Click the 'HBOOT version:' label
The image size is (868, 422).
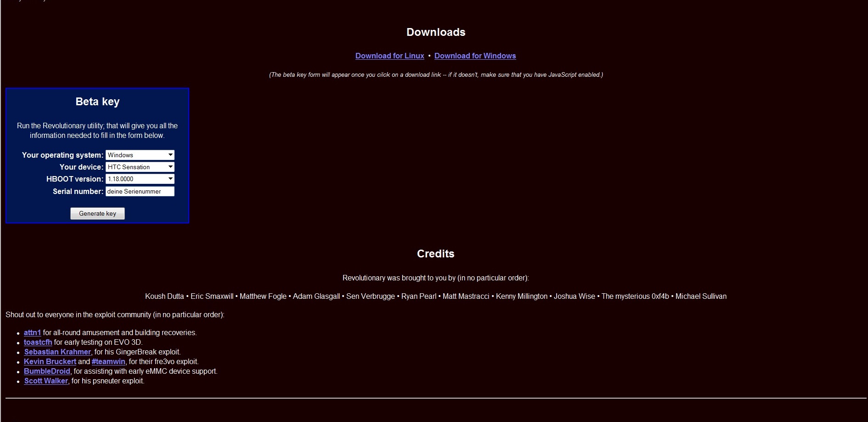click(75, 179)
